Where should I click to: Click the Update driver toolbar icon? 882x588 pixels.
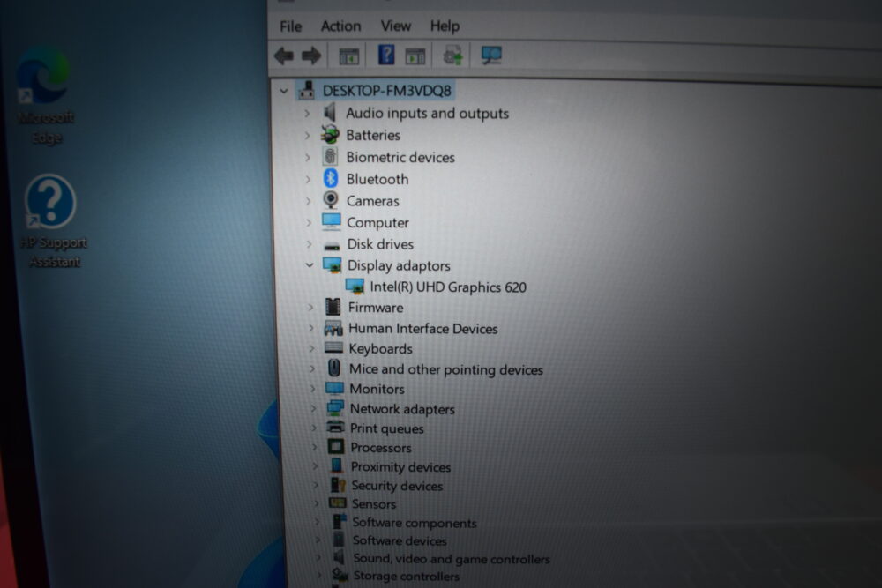452,55
